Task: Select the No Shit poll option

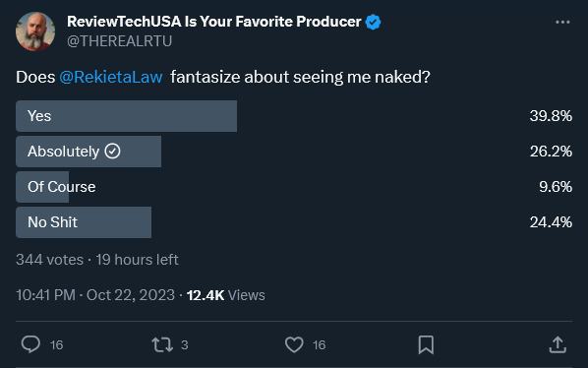Action: tap(294, 222)
